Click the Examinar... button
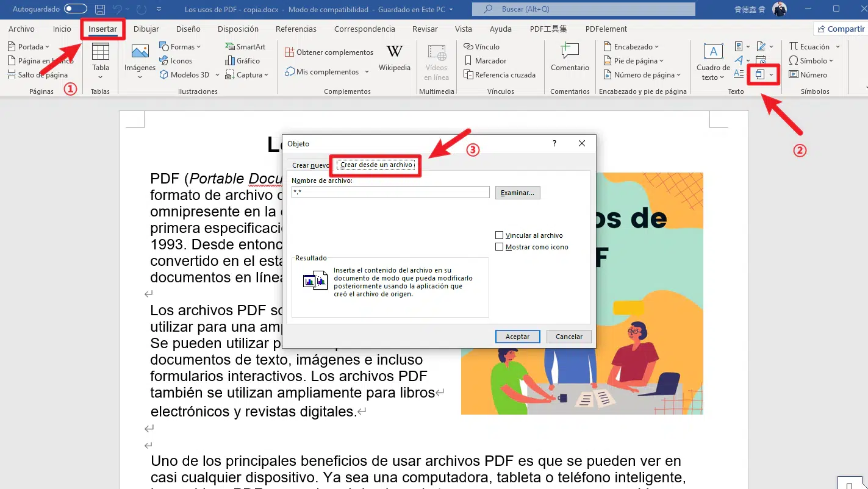This screenshot has width=868, height=489. tap(517, 193)
